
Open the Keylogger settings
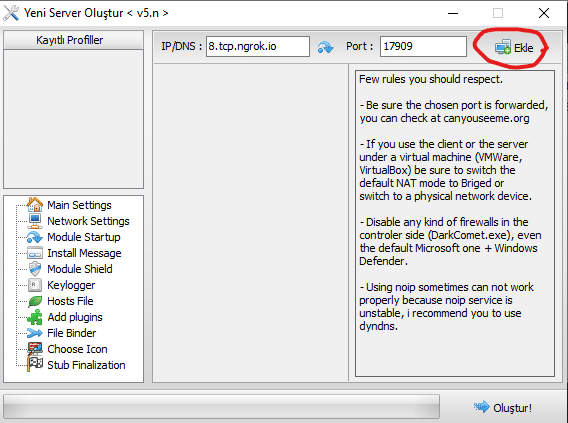click(x=71, y=285)
